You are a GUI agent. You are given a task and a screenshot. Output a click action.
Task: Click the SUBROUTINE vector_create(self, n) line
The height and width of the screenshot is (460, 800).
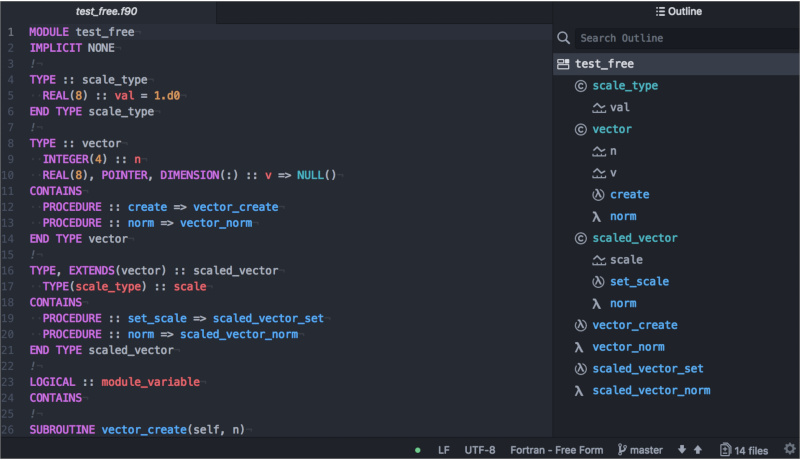click(x=137, y=430)
